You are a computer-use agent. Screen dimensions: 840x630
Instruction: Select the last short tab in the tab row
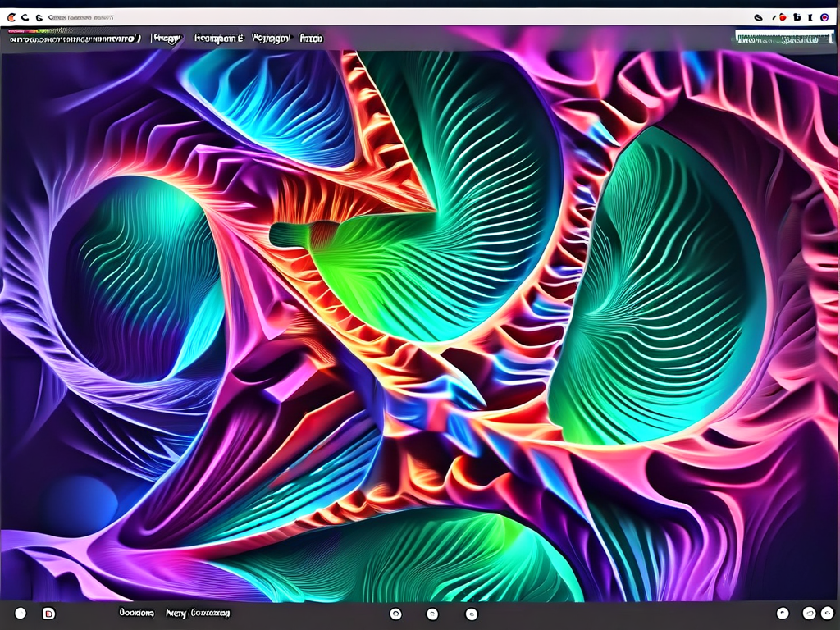(x=311, y=38)
